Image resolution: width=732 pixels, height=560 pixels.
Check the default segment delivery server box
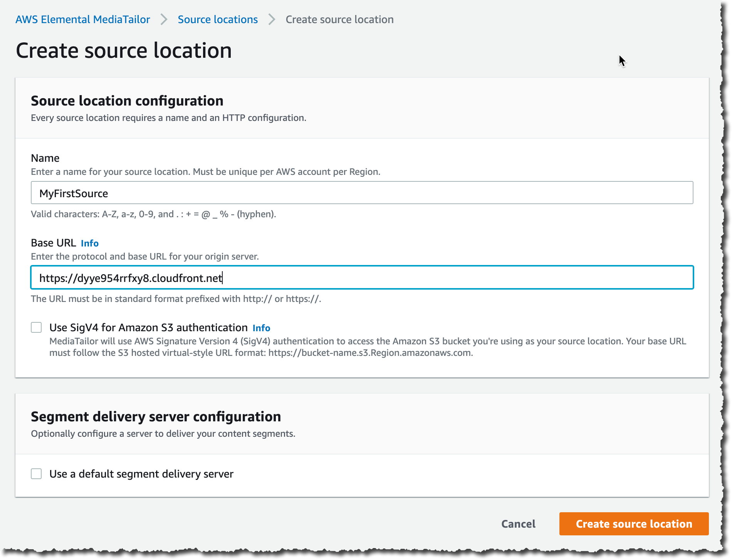tap(37, 474)
